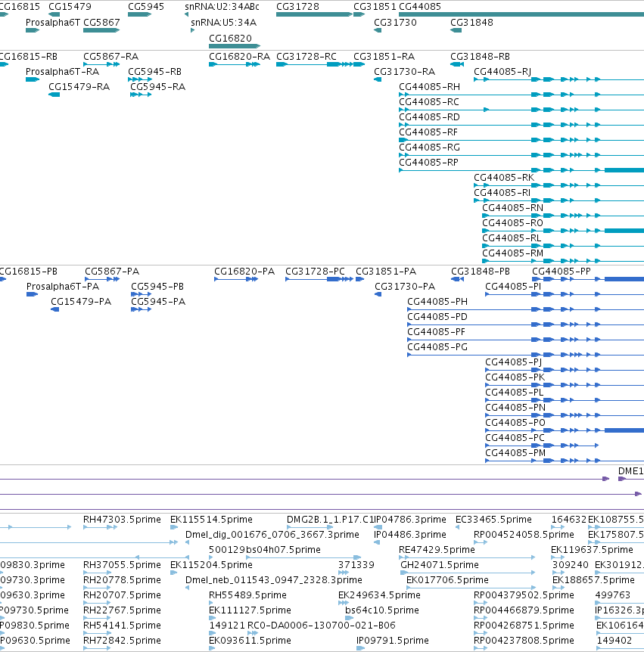Click transcript CG44085-RG label
This screenshot has width=644, height=652.
tap(429, 147)
